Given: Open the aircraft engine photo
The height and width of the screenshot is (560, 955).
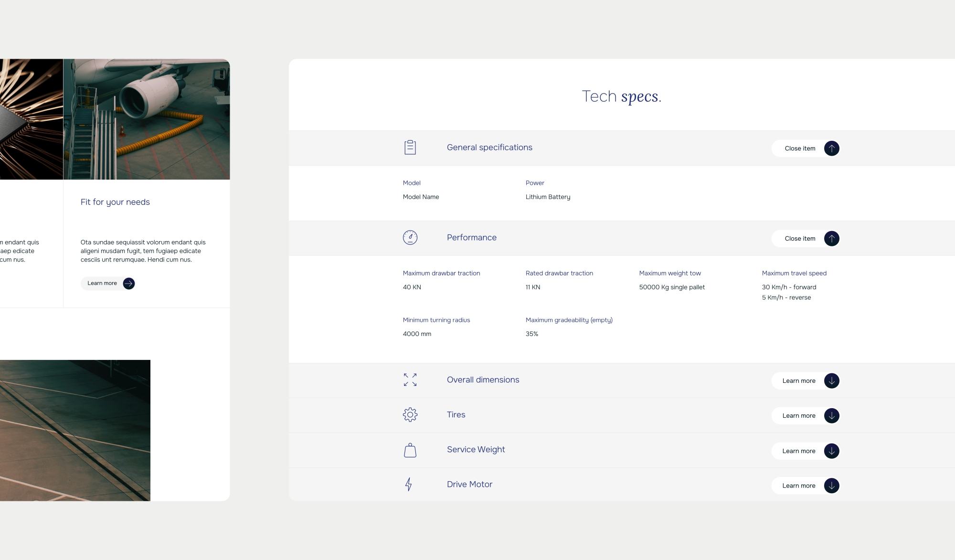Looking at the screenshot, I should click(147, 119).
